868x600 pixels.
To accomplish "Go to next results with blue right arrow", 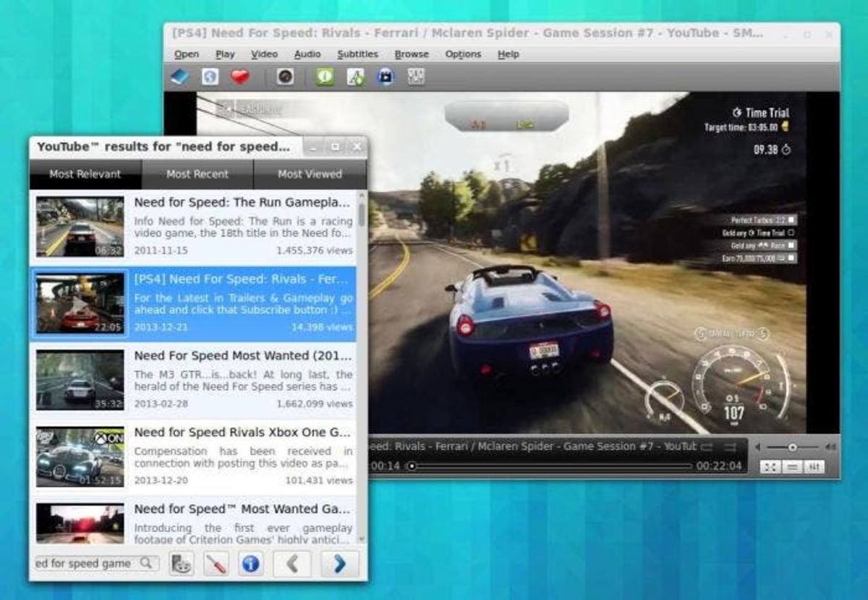I will pos(340,563).
